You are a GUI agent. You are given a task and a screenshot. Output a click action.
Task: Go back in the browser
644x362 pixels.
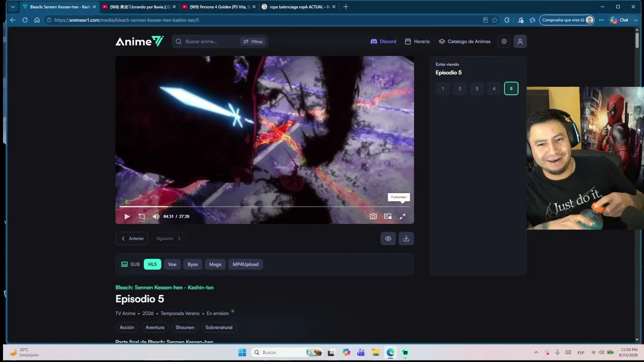pos(13,20)
